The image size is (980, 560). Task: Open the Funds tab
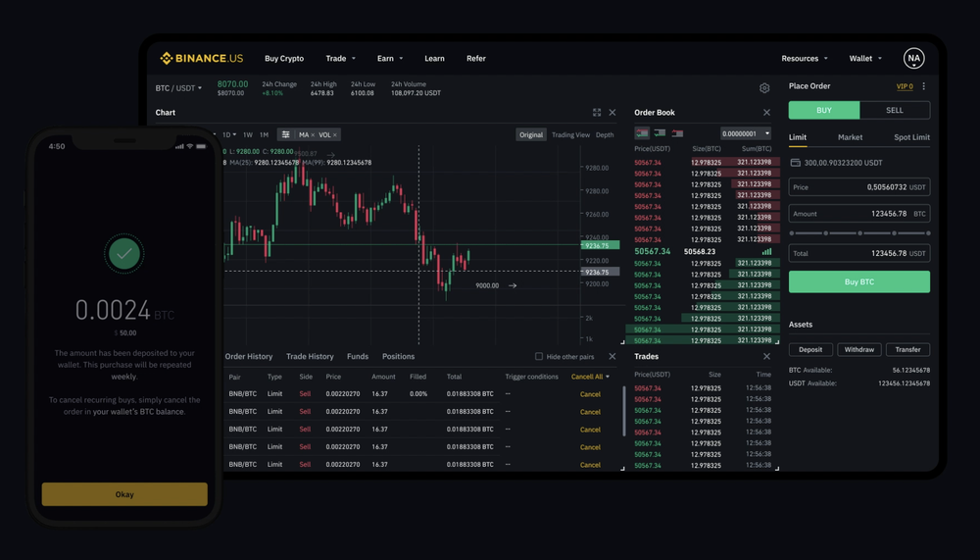(358, 357)
